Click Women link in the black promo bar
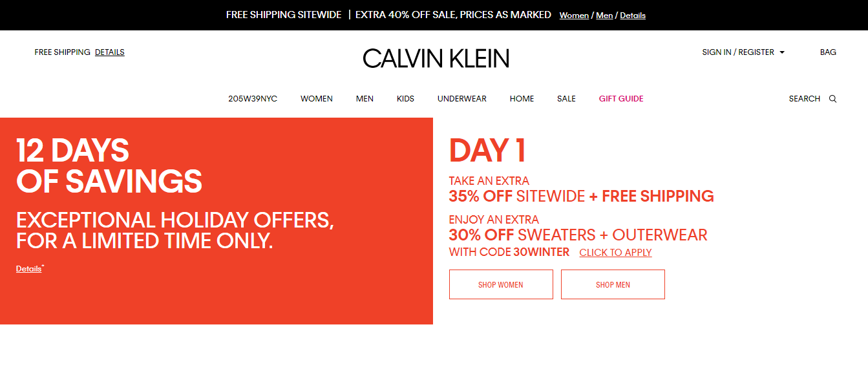Image resolution: width=868 pixels, height=371 pixels. (x=574, y=16)
